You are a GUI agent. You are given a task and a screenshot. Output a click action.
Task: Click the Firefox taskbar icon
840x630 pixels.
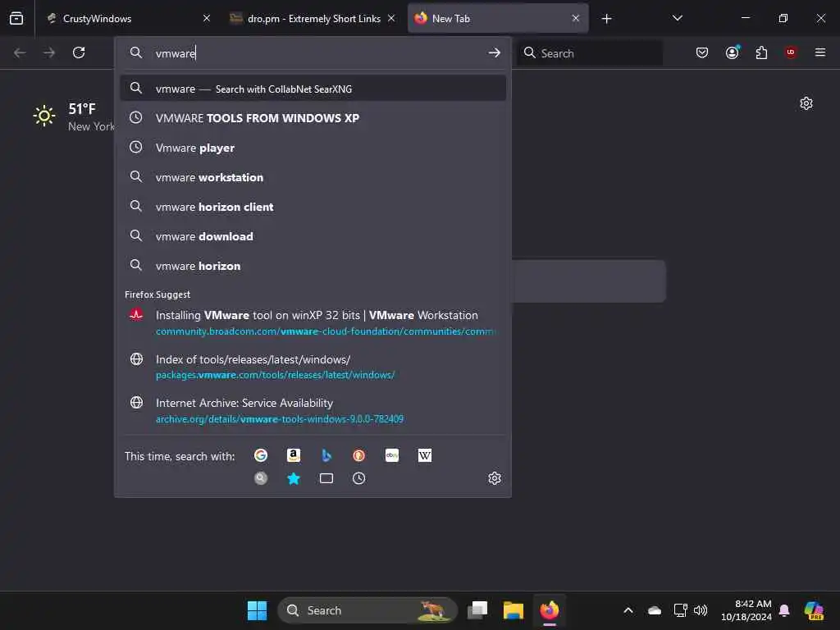click(x=549, y=610)
